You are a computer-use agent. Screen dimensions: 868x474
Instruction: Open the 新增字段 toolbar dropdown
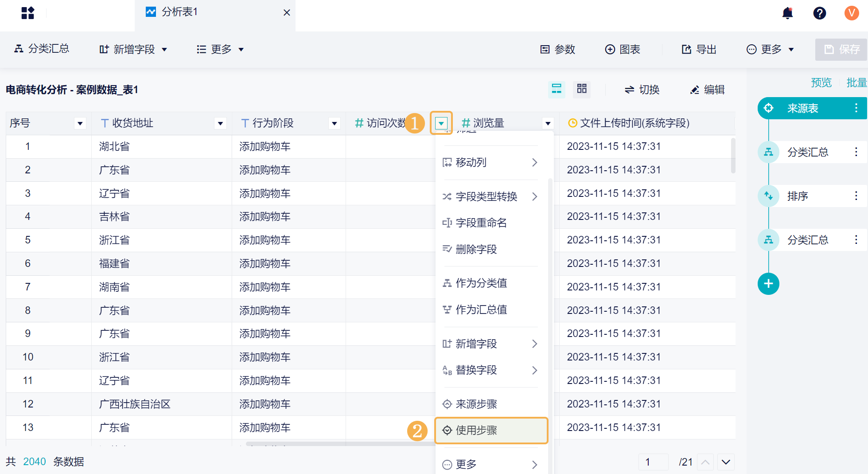pos(133,49)
